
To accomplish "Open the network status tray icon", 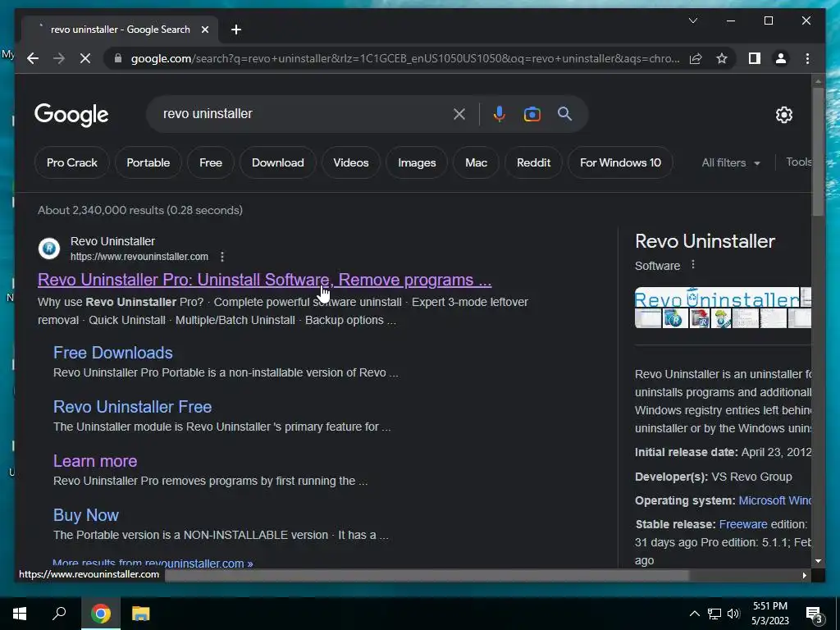I will [x=714, y=614].
